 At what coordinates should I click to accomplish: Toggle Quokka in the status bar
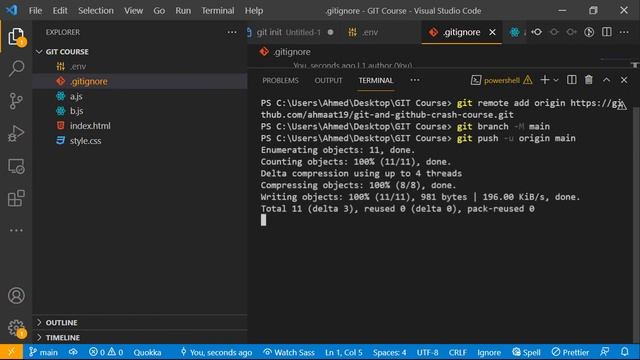[x=147, y=352]
